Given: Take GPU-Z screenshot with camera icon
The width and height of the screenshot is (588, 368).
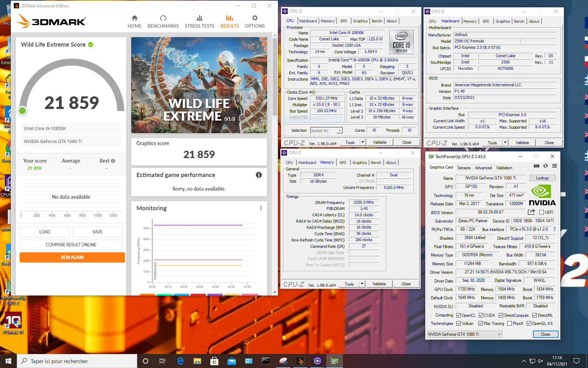Looking at the screenshot, I should (537, 166).
